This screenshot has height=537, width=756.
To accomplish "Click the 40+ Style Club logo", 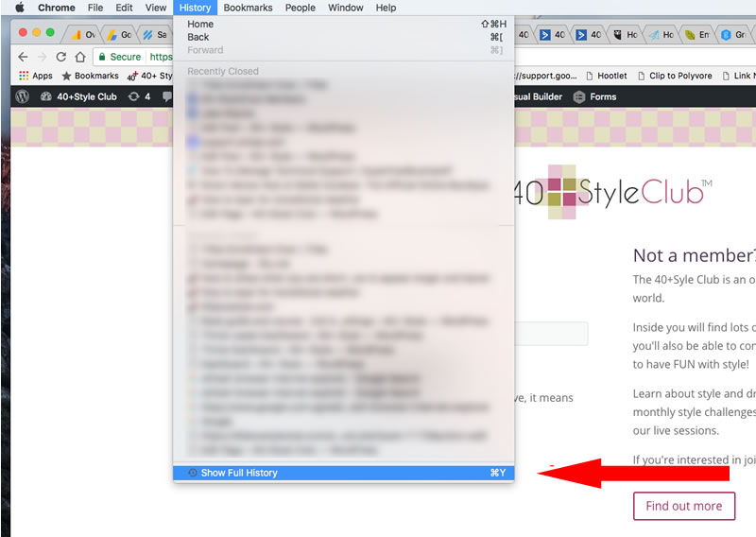I will (x=613, y=192).
